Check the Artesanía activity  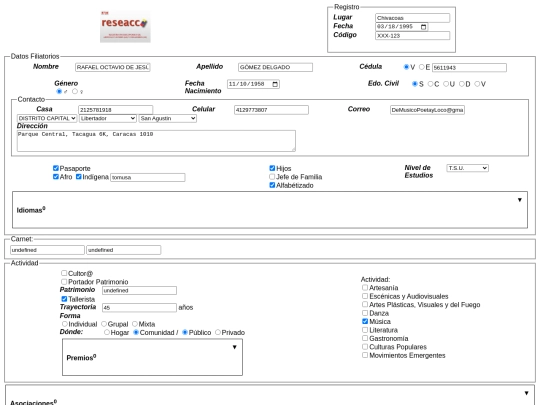365,288
